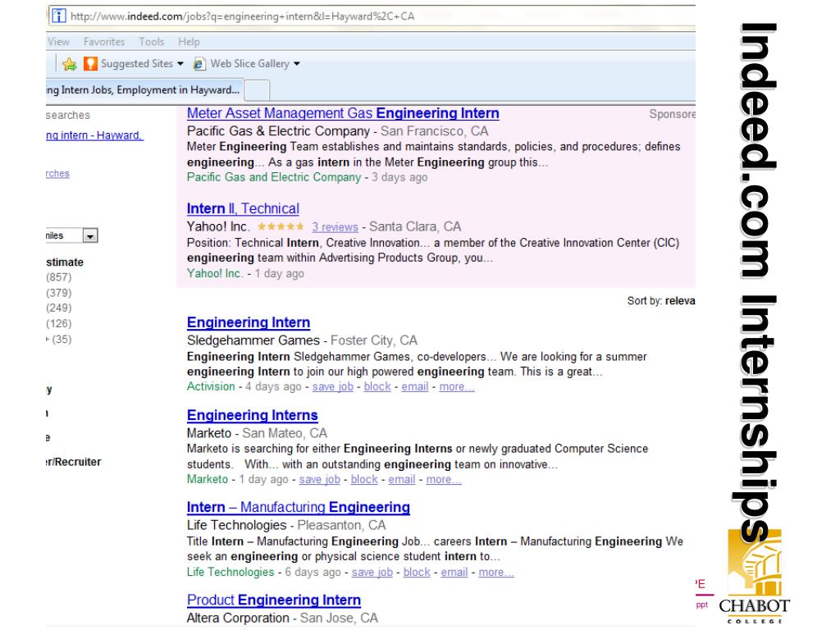The width and height of the screenshot is (840, 630).
Task: Click the (249) salary estimate count
Action: pos(58,308)
